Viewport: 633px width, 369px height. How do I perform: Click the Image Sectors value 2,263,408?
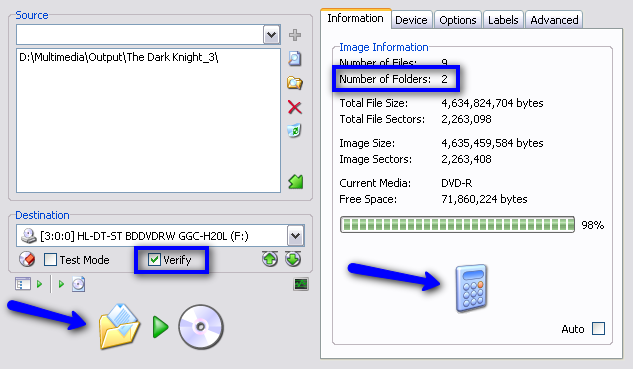click(x=466, y=159)
